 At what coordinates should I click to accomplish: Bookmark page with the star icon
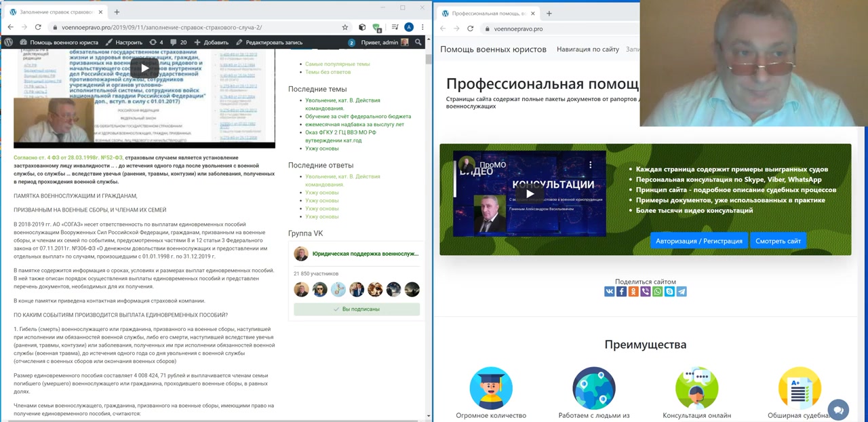click(x=344, y=27)
